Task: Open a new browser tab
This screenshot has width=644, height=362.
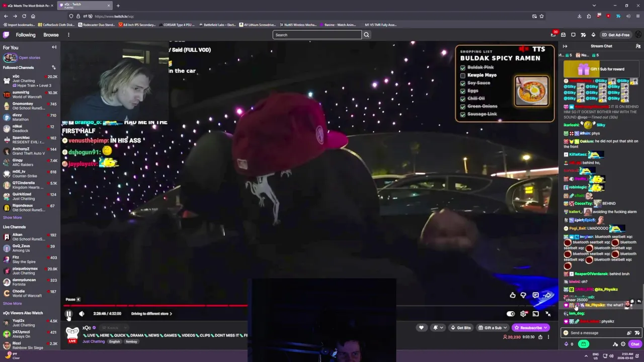Action: click(118, 6)
